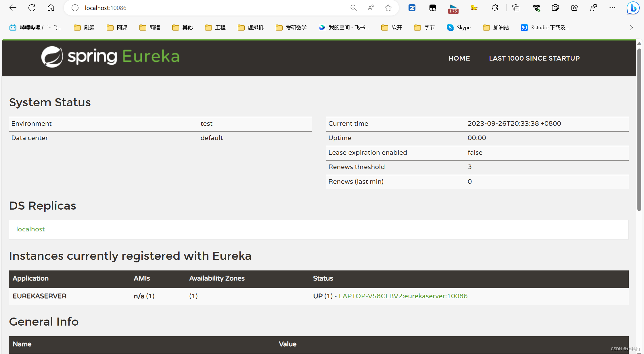Viewport: 644px width, 354px height.
Task: Select the Data center value default
Action: coord(212,138)
